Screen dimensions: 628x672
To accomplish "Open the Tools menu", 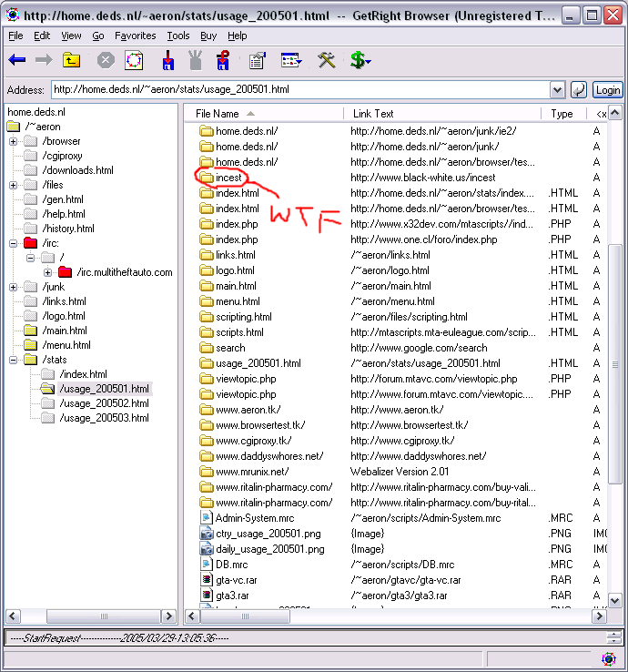I will (x=178, y=36).
